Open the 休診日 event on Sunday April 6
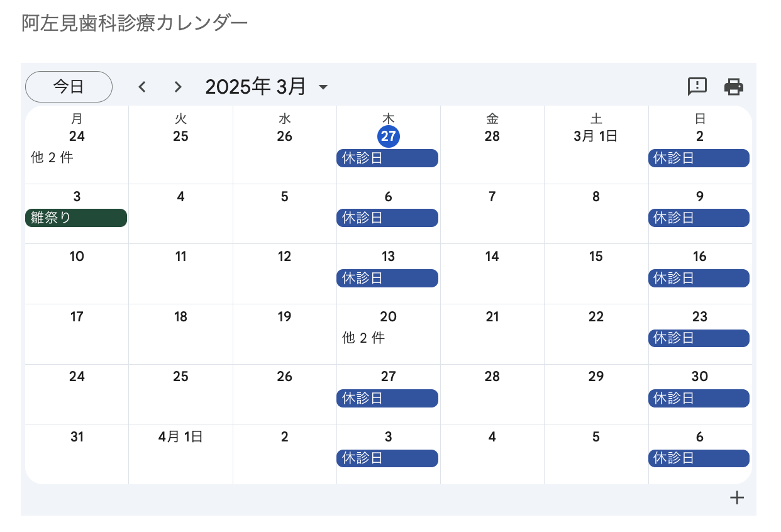Viewport: 781px width, 532px height. pos(699,458)
